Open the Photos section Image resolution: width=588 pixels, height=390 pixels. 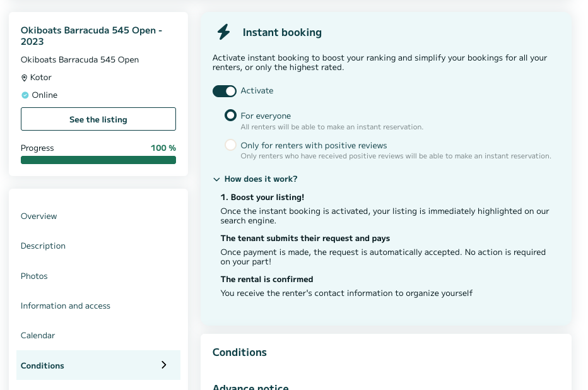(34, 276)
